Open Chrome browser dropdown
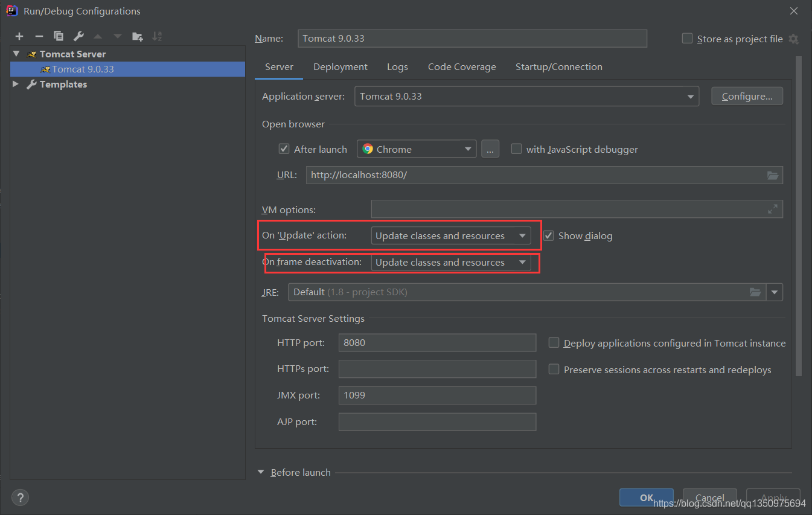 click(x=417, y=149)
